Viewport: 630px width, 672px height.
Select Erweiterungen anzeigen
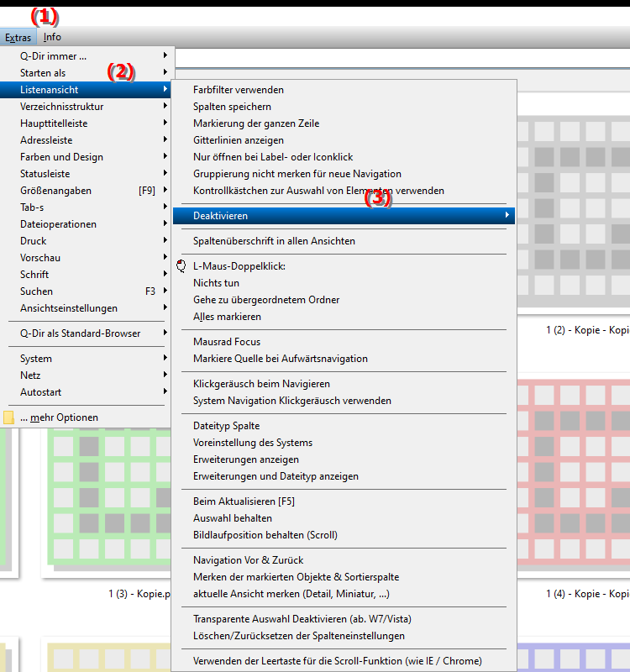tap(344, 459)
